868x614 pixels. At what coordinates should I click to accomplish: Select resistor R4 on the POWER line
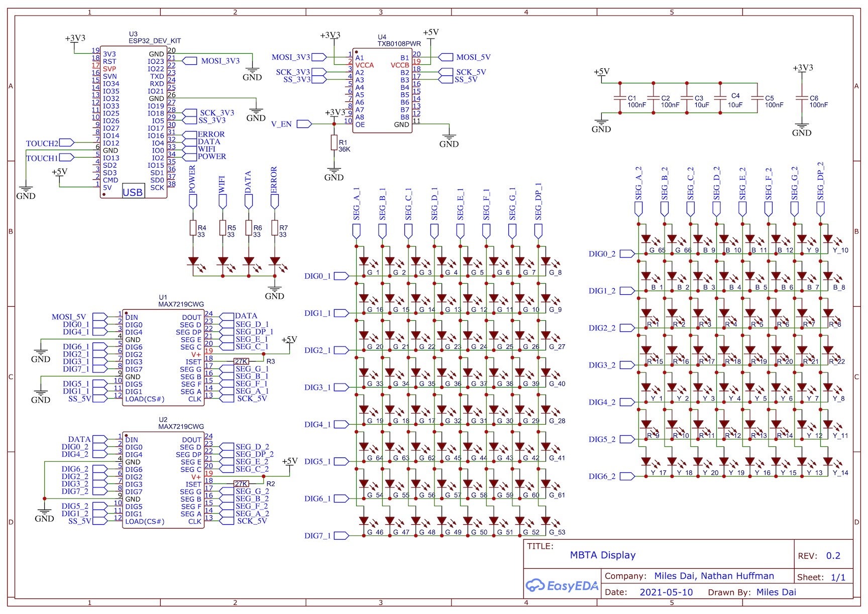pos(193,228)
